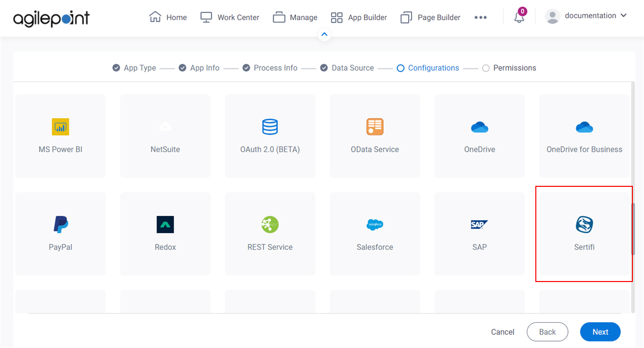Pick the REST Service icon

click(270, 225)
